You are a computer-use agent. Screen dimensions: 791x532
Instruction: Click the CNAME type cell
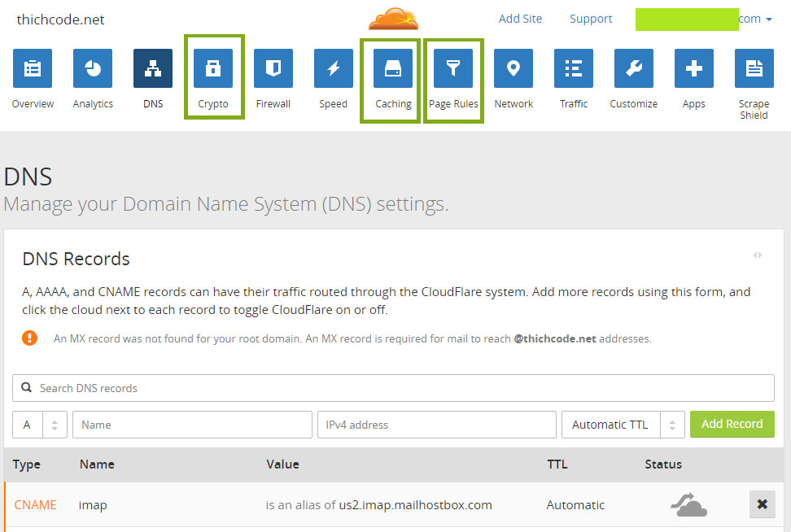pyautogui.click(x=35, y=505)
